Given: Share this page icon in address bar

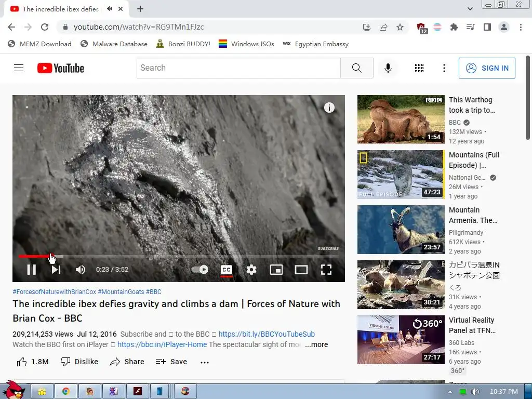Looking at the screenshot, I should click(x=383, y=27).
